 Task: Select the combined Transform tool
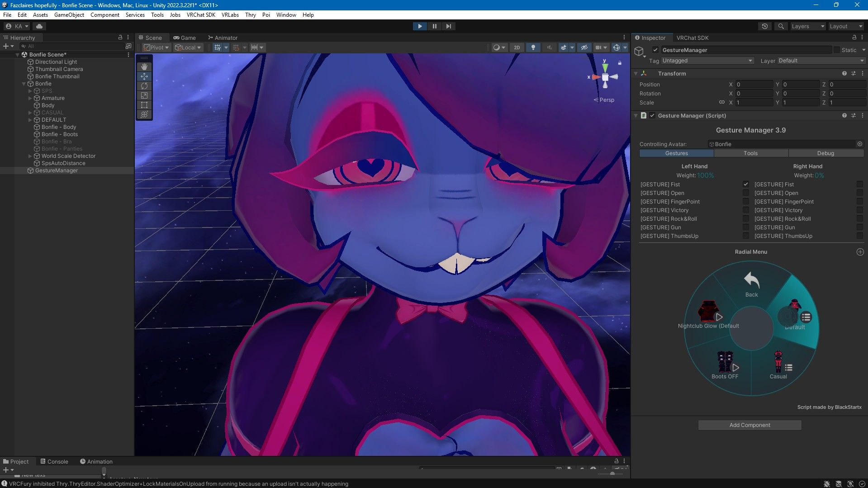coord(144,114)
